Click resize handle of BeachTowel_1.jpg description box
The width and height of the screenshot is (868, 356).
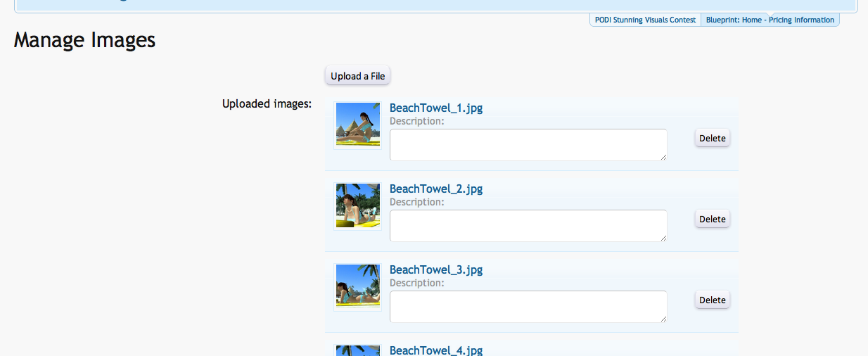pyautogui.click(x=663, y=157)
